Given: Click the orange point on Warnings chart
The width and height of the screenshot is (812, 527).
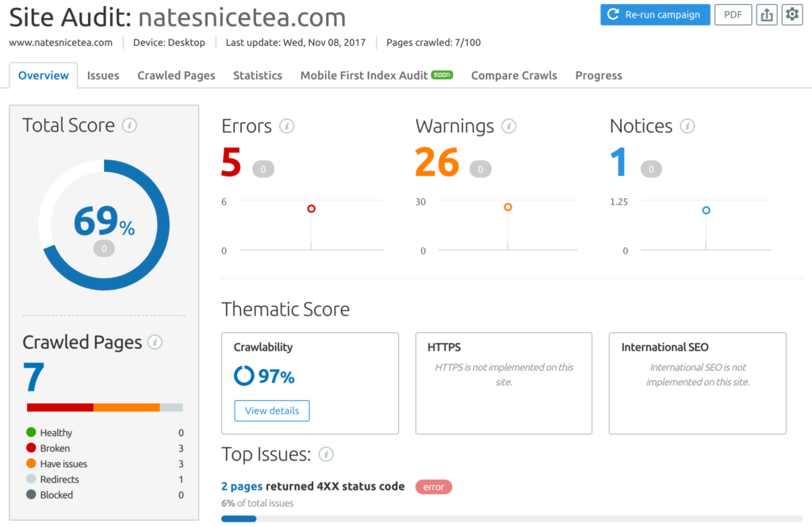Looking at the screenshot, I should click(x=508, y=207).
